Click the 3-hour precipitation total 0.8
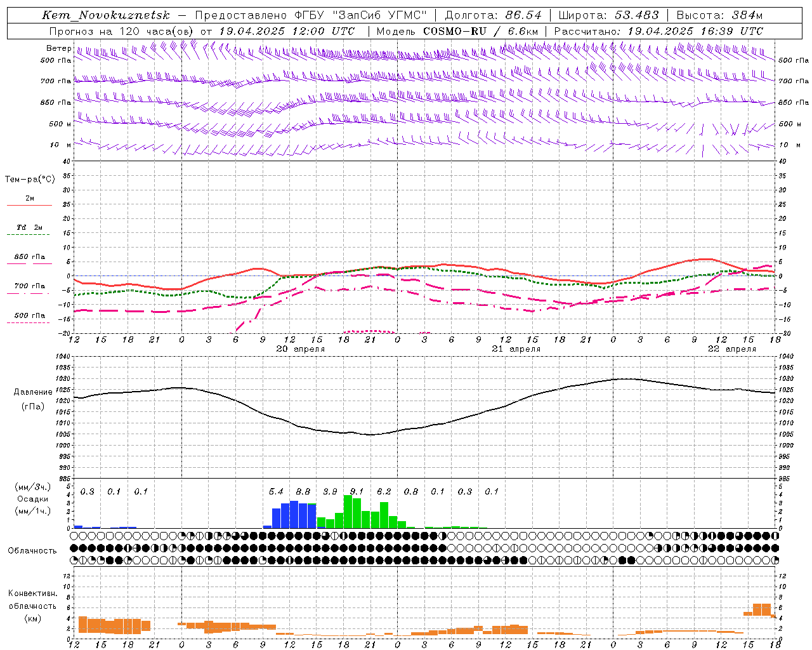Screen dimensions: 812x650 point(411,491)
